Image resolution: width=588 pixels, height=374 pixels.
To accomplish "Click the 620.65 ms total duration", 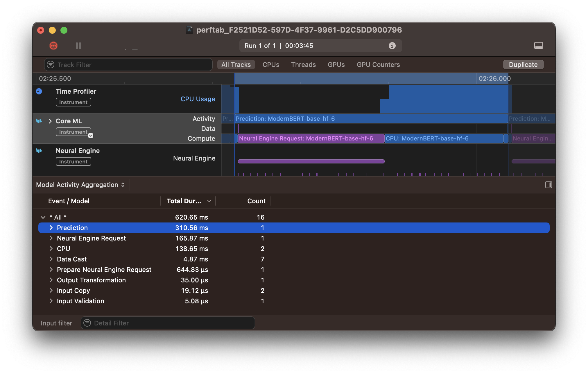I will pos(191,217).
